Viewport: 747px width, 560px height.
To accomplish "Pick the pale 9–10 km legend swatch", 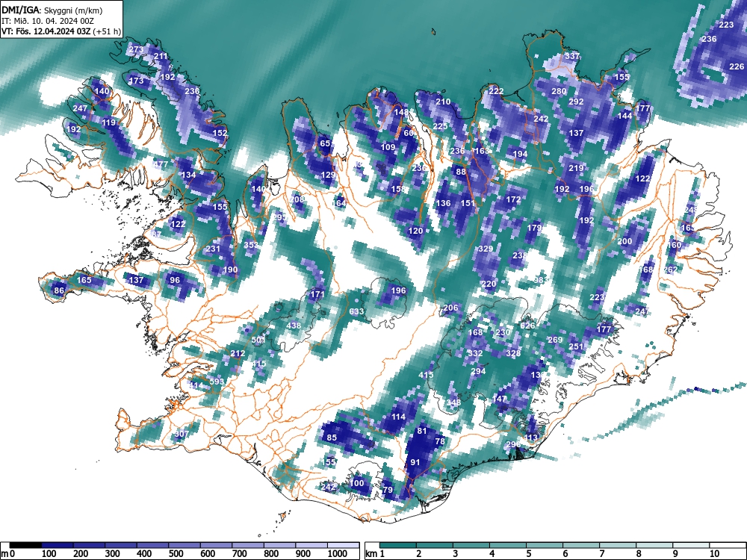I will click(x=691, y=545).
